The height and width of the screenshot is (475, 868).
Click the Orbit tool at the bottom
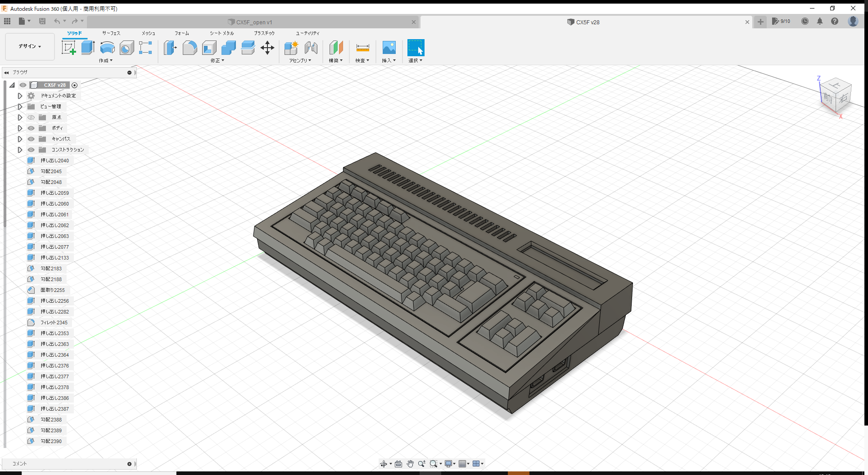pos(384,463)
